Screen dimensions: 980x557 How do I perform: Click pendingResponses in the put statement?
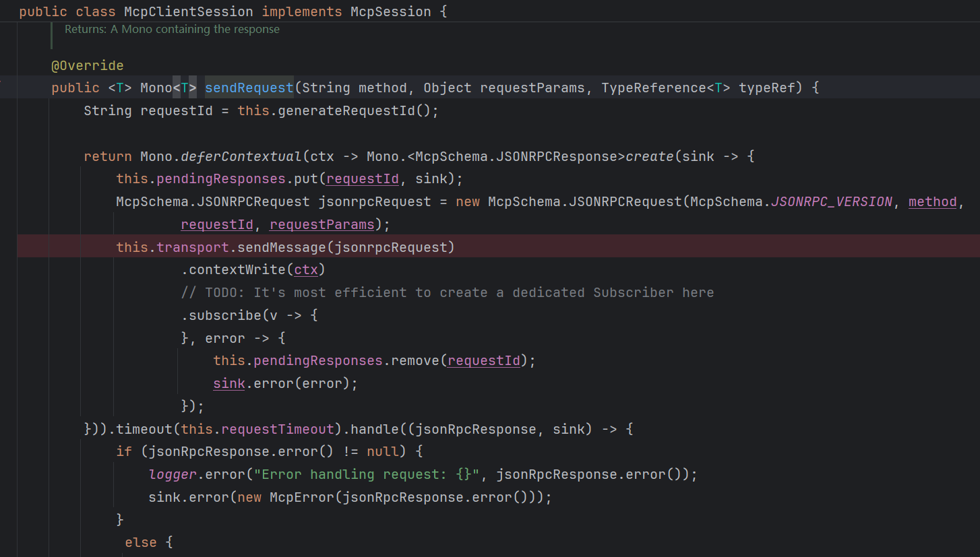(x=221, y=178)
